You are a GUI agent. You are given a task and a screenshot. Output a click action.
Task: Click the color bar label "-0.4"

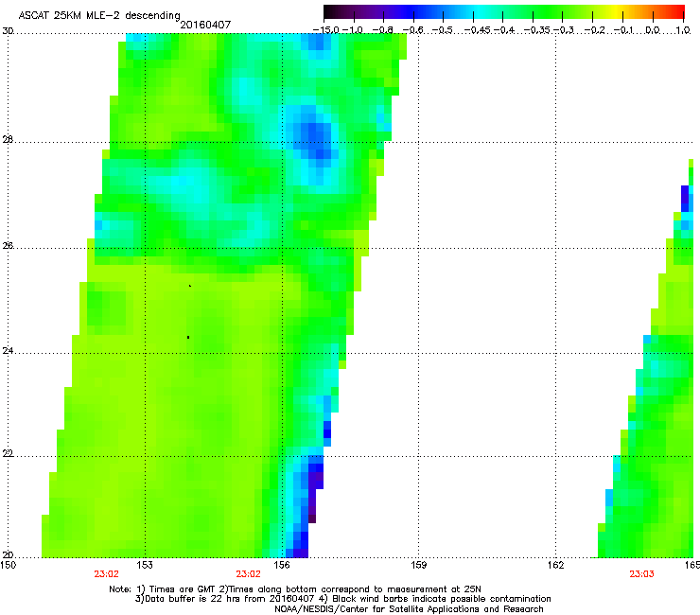503,30
